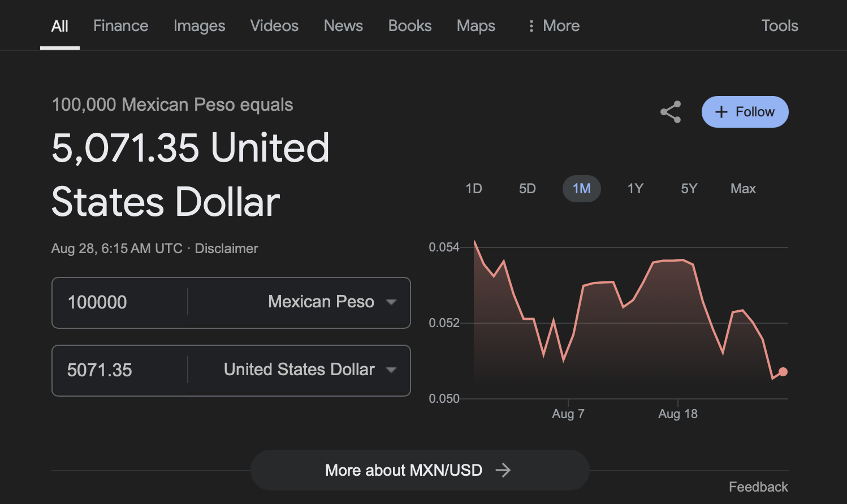Select the 5D chart range
The width and height of the screenshot is (847, 504).
click(527, 189)
